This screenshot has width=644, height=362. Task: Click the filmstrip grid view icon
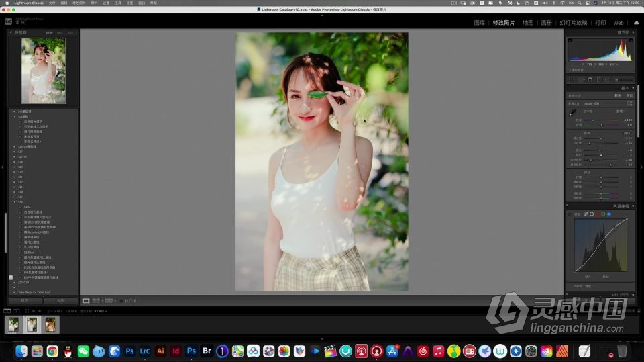click(27, 311)
